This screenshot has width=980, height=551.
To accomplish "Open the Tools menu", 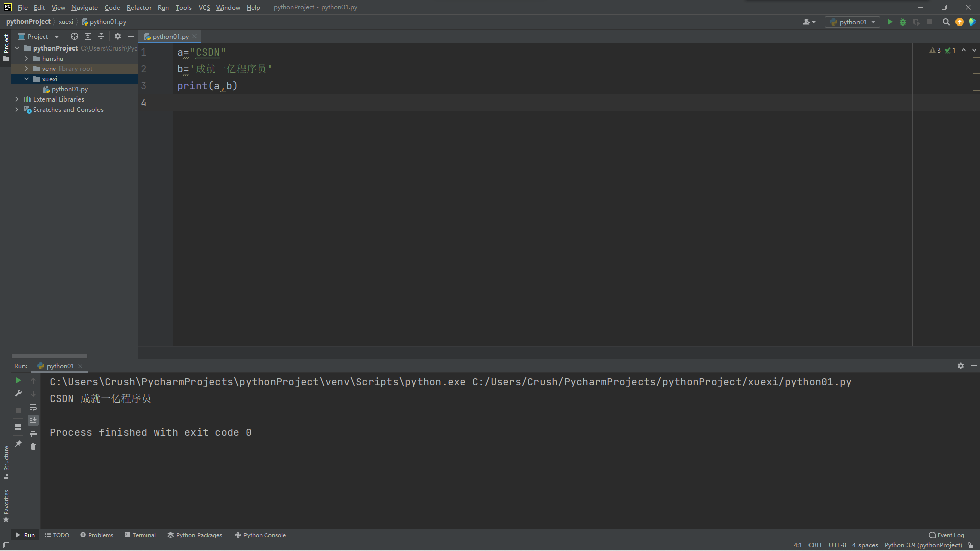I will [183, 7].
